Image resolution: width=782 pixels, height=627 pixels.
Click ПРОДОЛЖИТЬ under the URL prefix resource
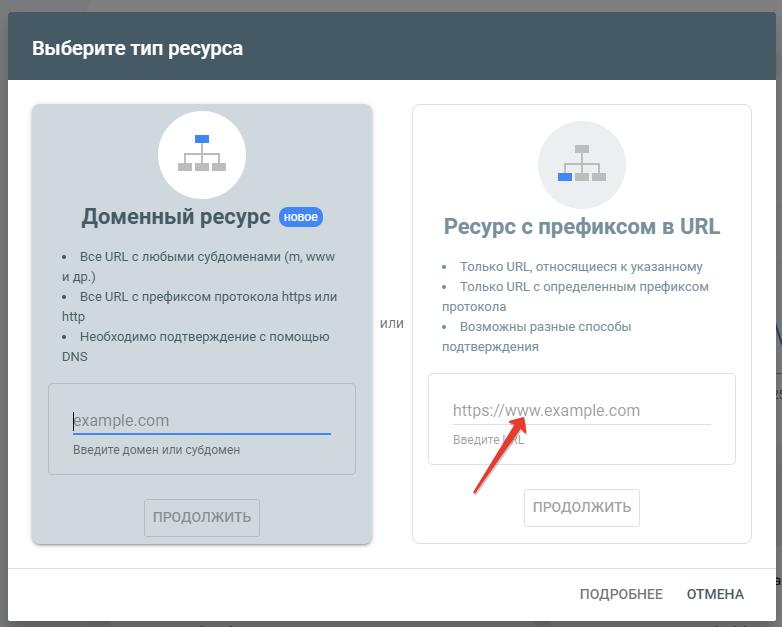(582, 507)
